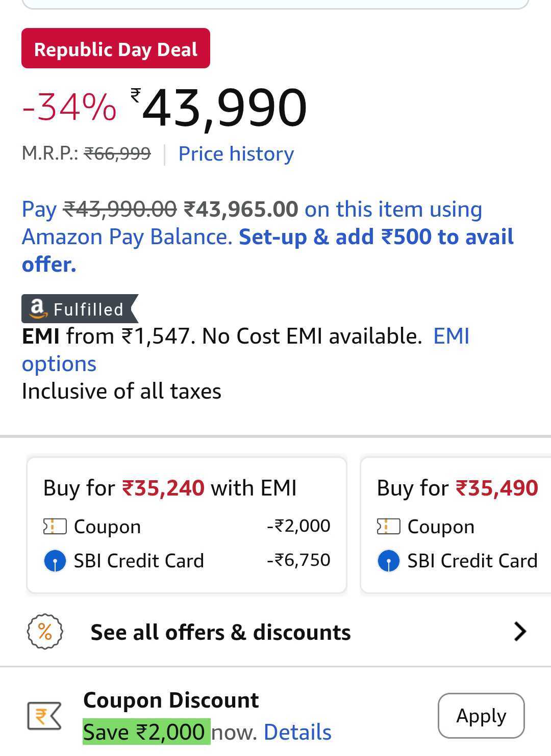Image resolution: width=551 pixels, height=756 pixels.
Task: Tap the percent offers badge icon
Action: 45,632
